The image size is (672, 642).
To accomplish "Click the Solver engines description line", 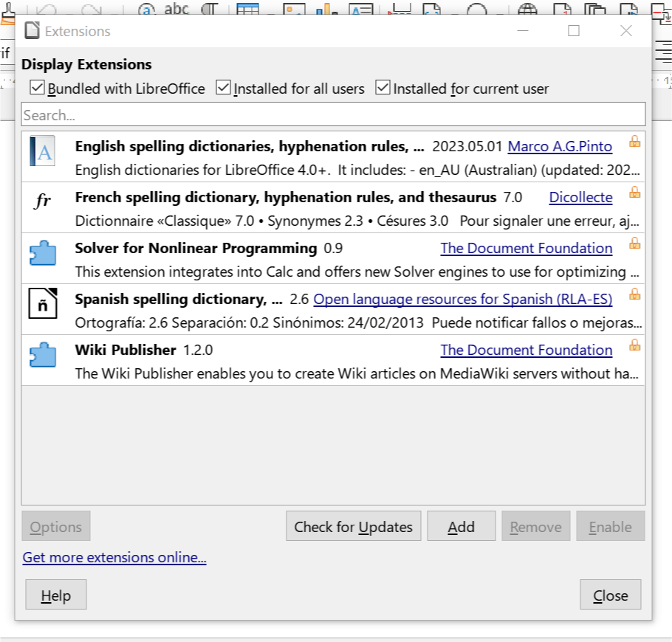I will point(357,272).
